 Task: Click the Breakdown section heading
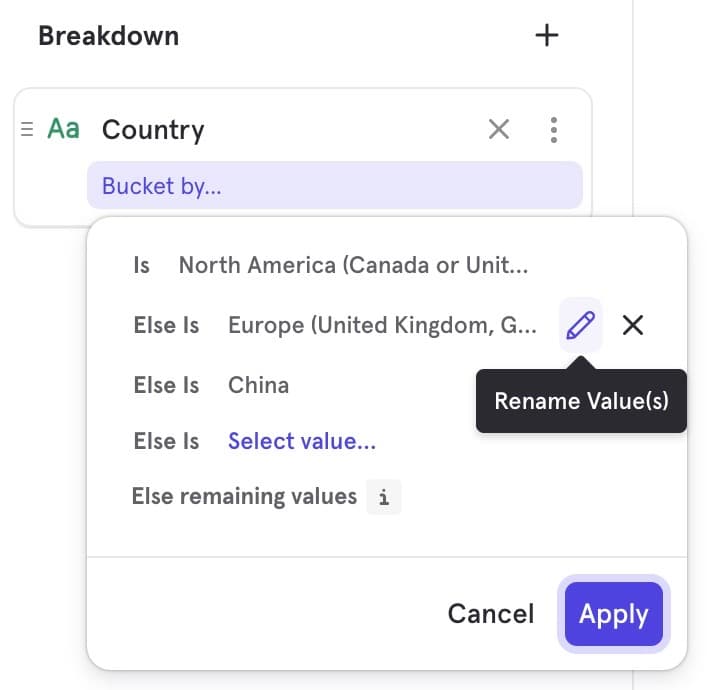tap(108, 36)
